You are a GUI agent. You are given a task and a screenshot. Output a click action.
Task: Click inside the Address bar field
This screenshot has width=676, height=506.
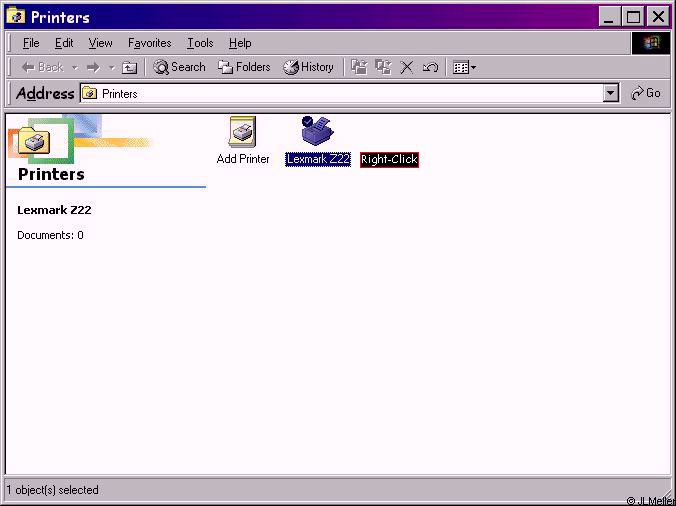pos(349,93)
